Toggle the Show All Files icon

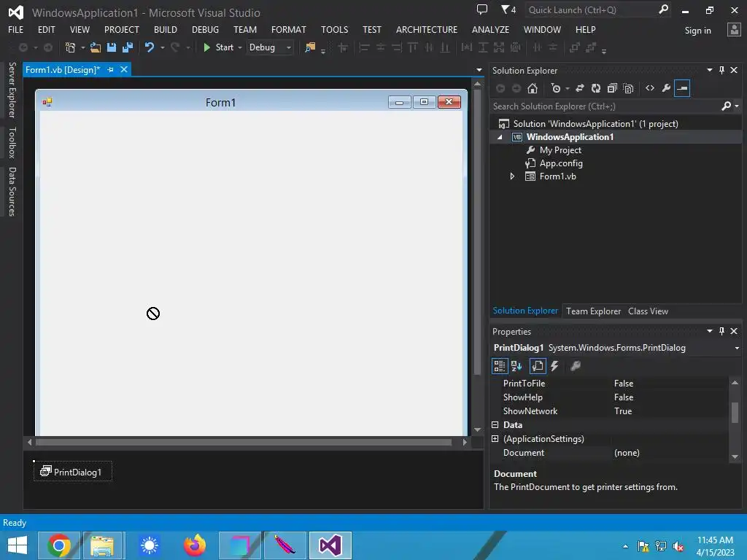point(628,88)
